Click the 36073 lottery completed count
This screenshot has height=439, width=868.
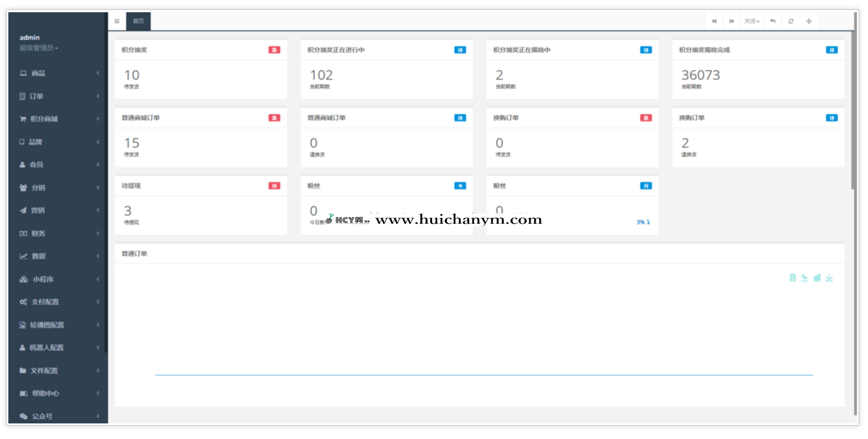pyautogui.click(x=700, y=75)
